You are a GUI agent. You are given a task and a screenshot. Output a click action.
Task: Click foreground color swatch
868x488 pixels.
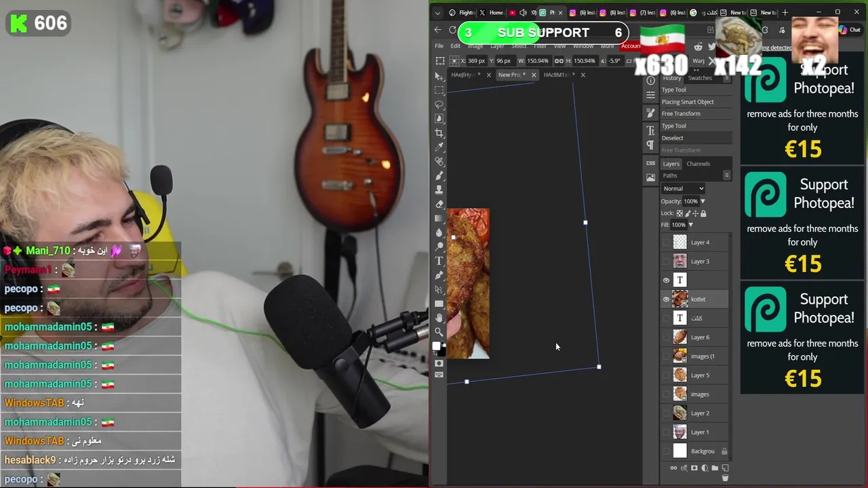click(x=437, y=346)
